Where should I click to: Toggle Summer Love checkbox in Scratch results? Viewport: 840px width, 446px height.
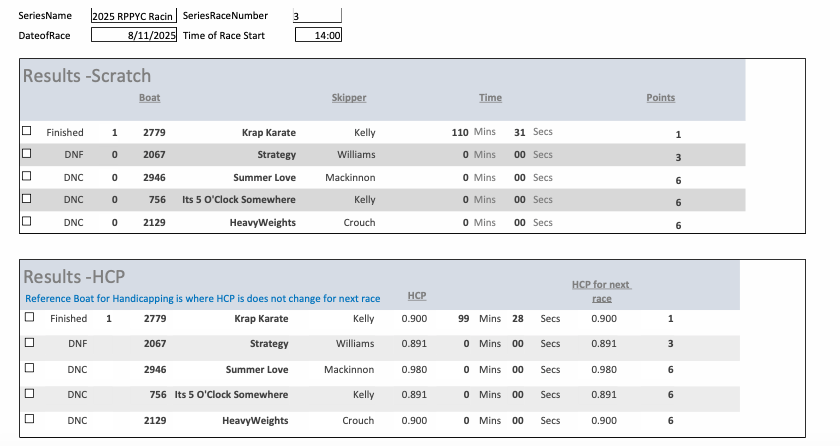click(x=27, y=177)
